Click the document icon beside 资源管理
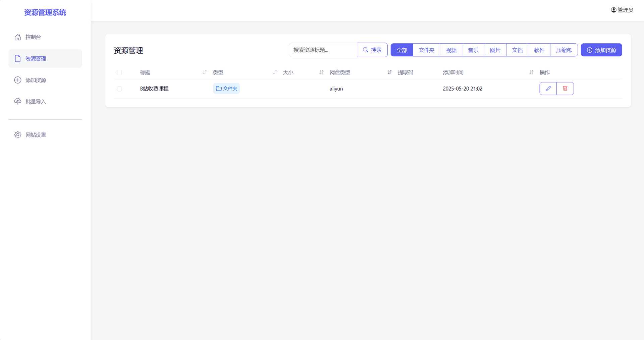The height and width of the screenshot is (340, 644). click(x=18, y=59)
